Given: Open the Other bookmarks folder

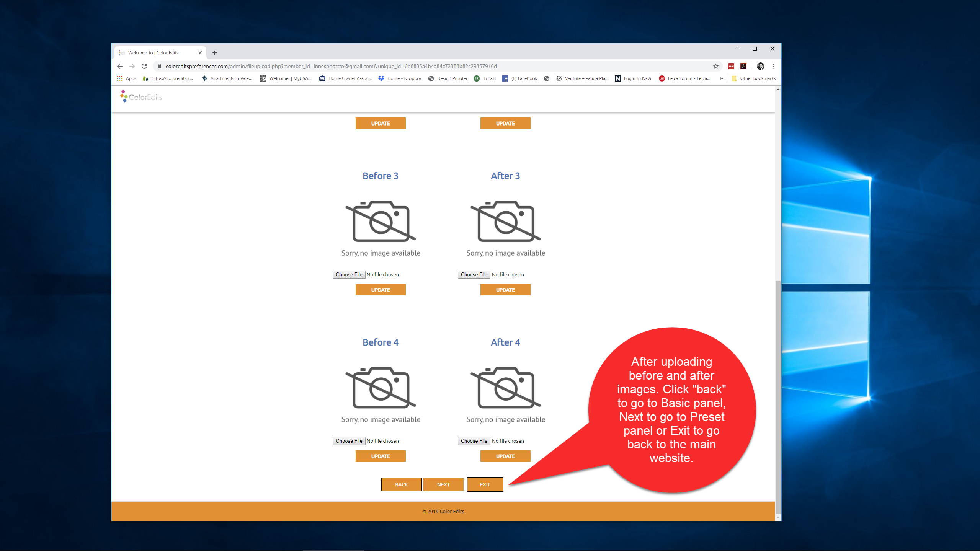Looking at the screenshot, I should click(x=753, y=78).
